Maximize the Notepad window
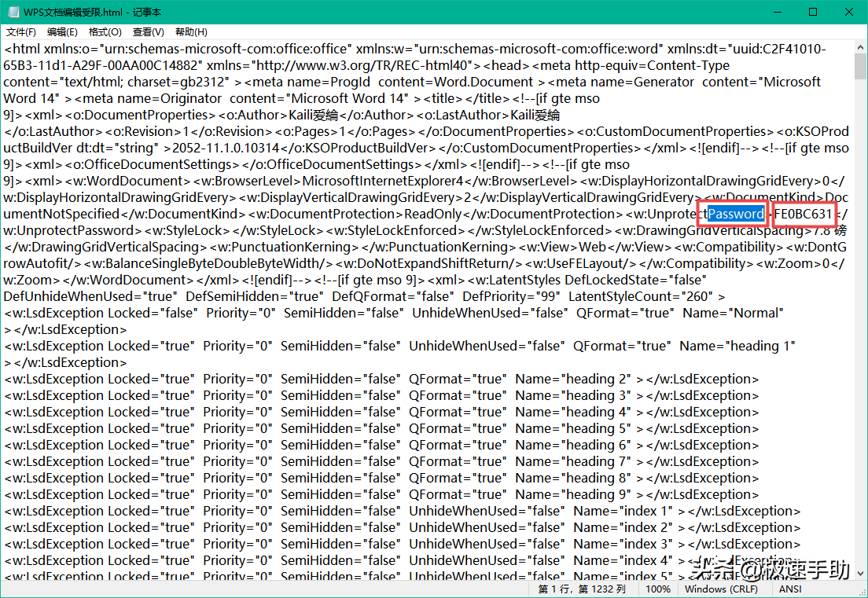Image resolution: width=868 pixels, height=598 pixels. click(x=813, y=12)
